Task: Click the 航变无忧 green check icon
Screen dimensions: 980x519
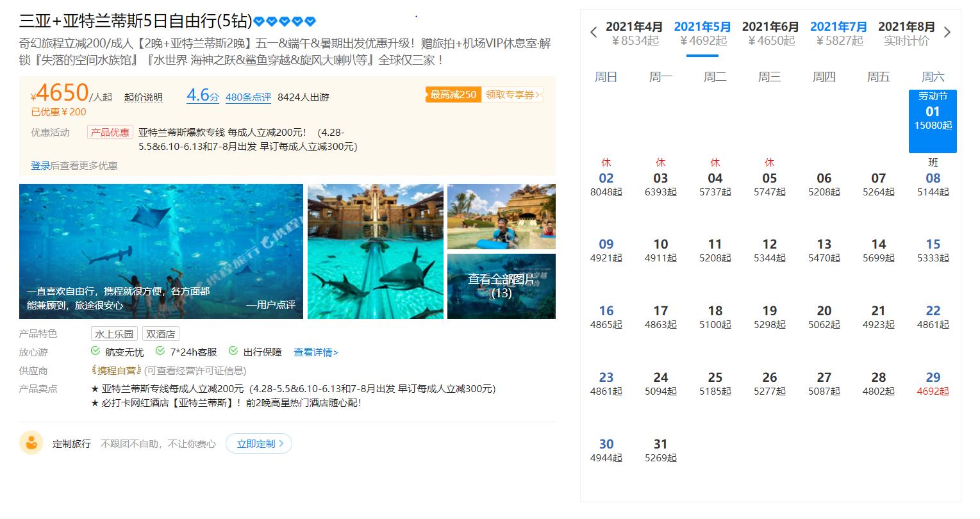Action: pos(96,351)
